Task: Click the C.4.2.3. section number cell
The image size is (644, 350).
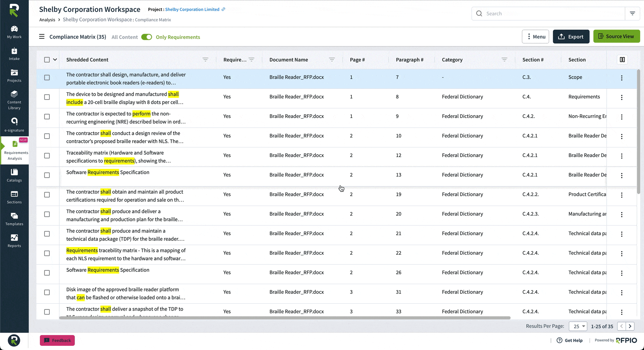Action: coord(531,214)
